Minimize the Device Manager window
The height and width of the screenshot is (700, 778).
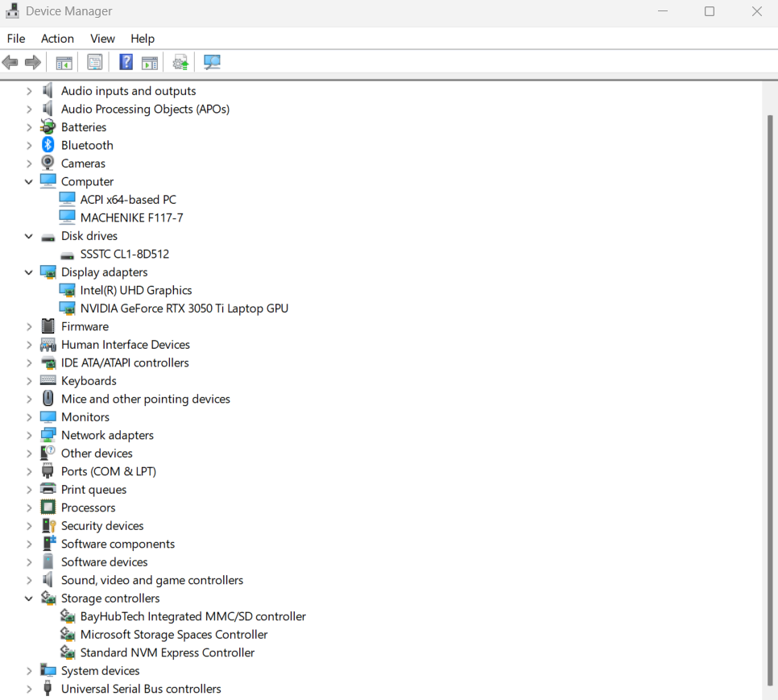[x=662, y=11]
